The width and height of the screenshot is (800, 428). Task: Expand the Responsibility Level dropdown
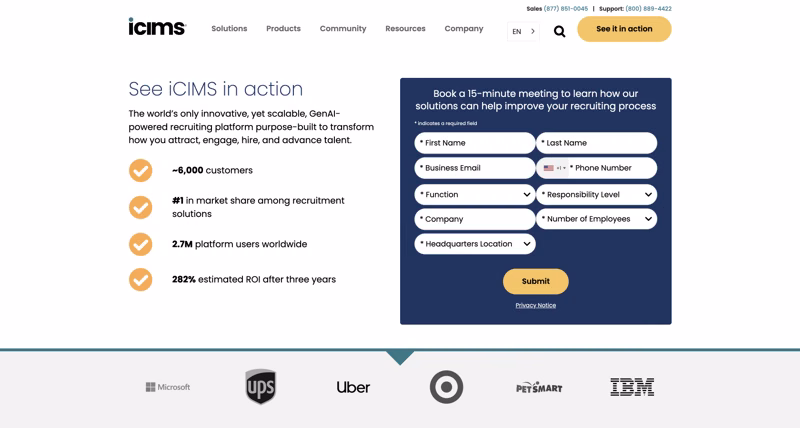596,194
